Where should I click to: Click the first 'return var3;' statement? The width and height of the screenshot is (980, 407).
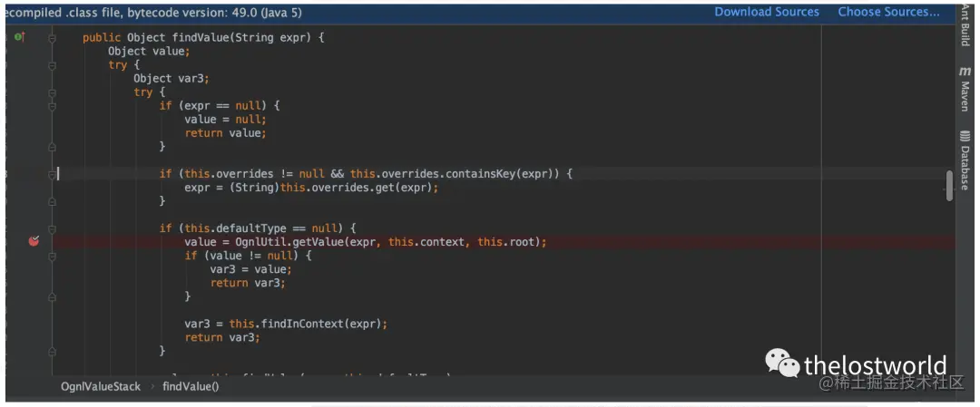pos(248,283)
